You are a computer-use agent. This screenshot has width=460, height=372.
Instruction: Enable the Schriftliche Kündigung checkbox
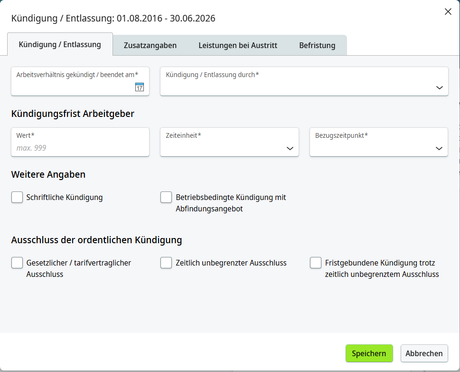17,197
